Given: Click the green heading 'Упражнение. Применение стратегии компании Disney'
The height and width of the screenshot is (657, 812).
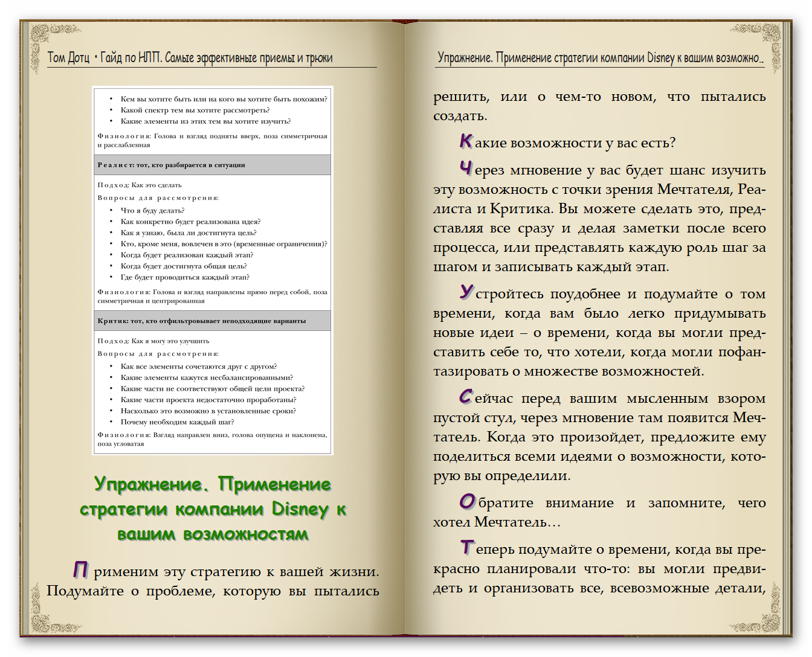Looking at the screenshot, I should (x=213, y=509).
